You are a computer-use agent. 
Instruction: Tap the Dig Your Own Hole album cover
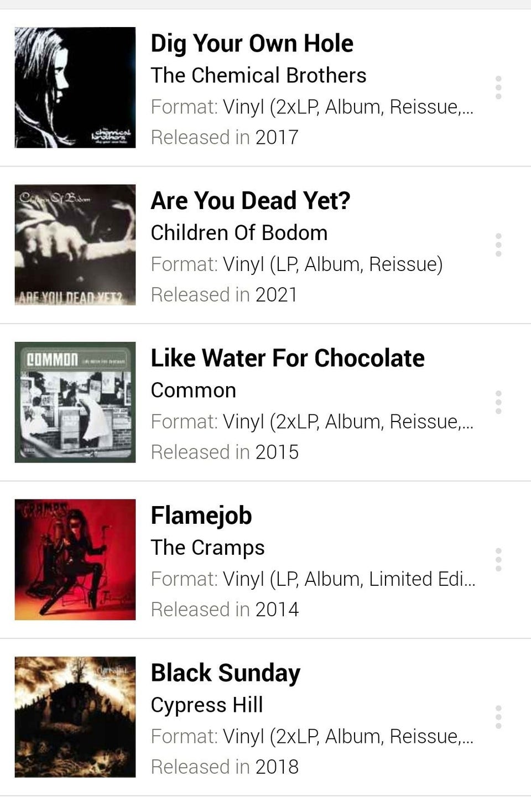point(75,87)
